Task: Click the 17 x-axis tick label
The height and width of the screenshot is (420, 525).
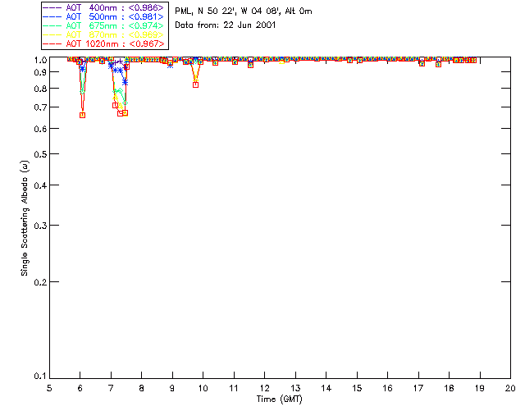Action: pyautogui.click(x=418, y=388)
